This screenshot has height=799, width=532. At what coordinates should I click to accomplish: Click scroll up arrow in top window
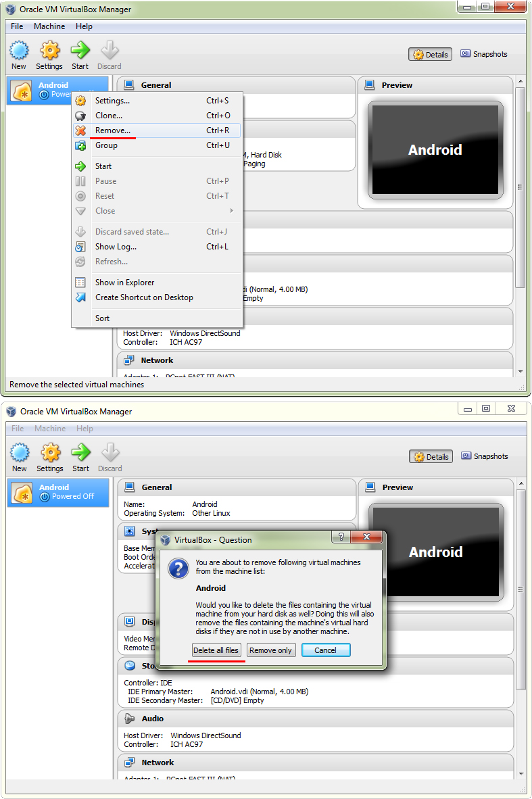coord(521,81)
